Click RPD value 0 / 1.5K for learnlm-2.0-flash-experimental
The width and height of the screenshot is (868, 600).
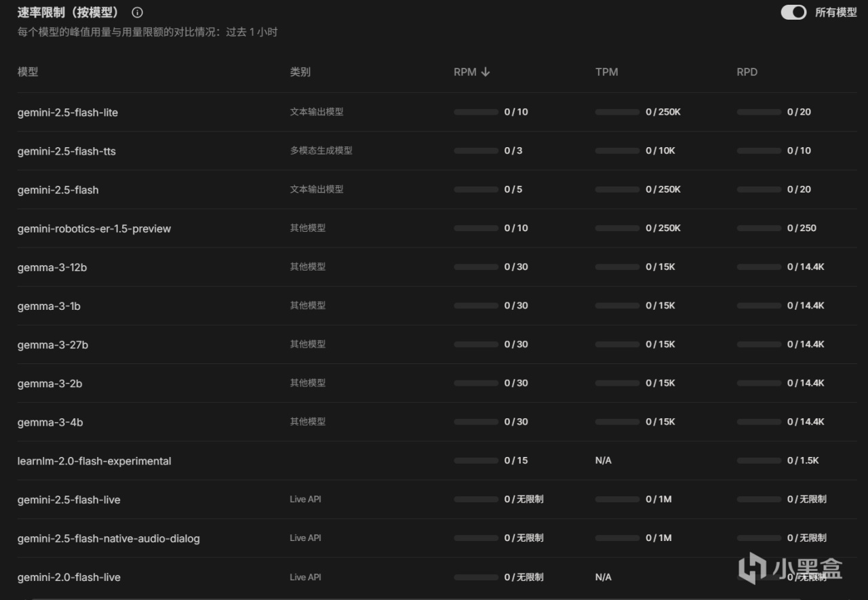coord(803,460)
